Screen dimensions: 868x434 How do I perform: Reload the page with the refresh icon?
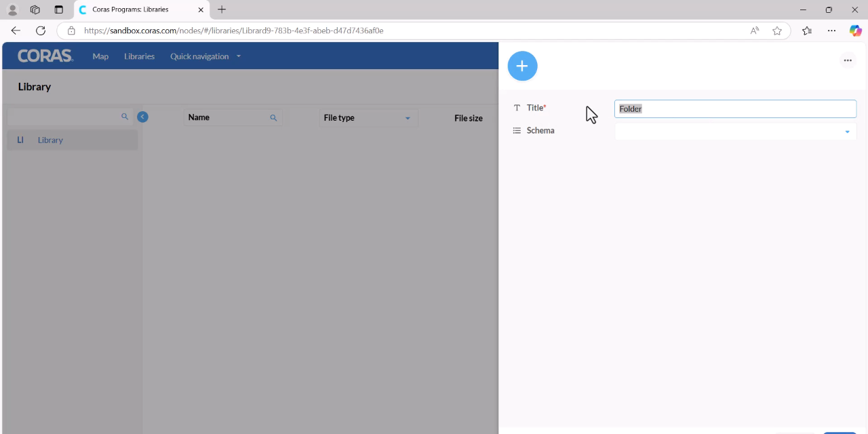click(41, 31)
